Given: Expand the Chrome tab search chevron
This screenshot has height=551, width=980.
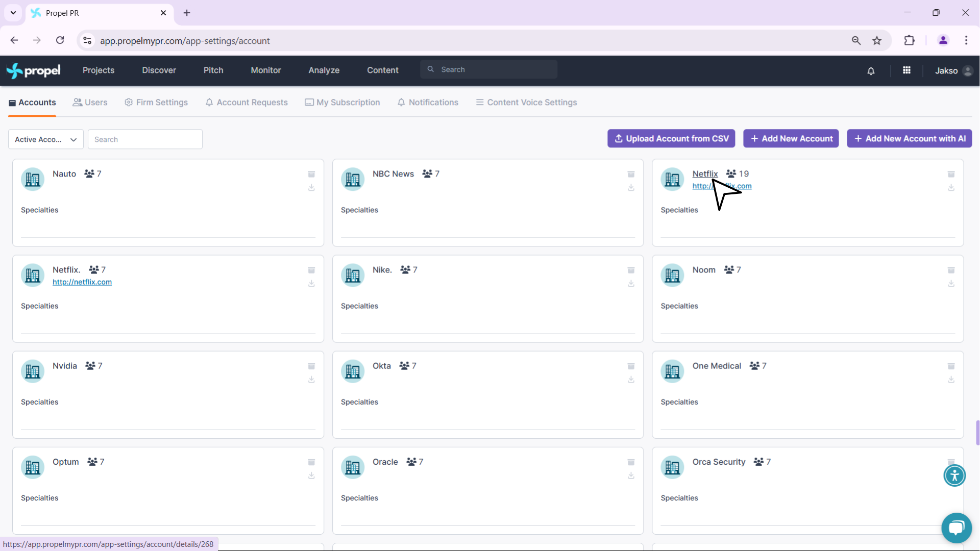Looking at the screenshot, I should point(13,13).
